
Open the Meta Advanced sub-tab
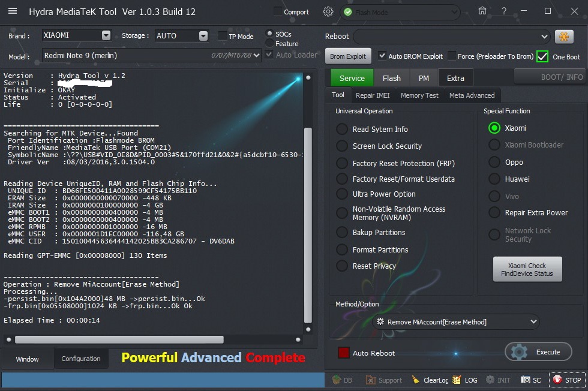pyautogui.click(x=472, y=95)
